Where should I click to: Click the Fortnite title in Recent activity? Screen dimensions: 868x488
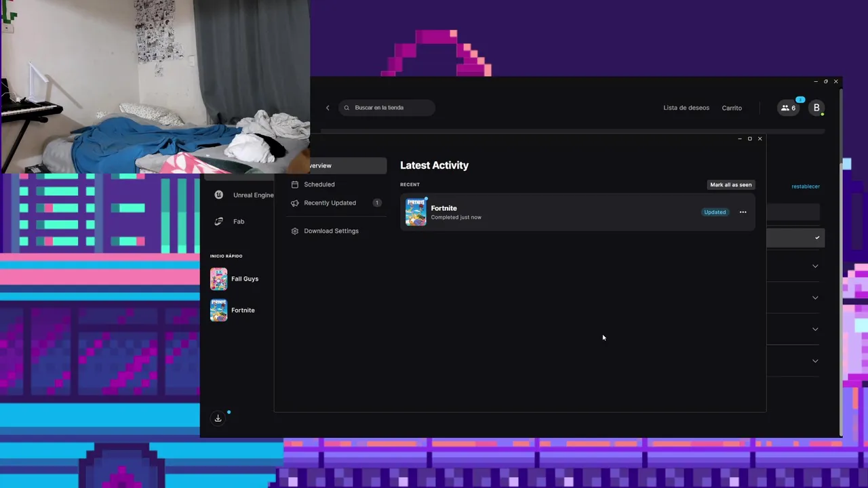(443, 208)
